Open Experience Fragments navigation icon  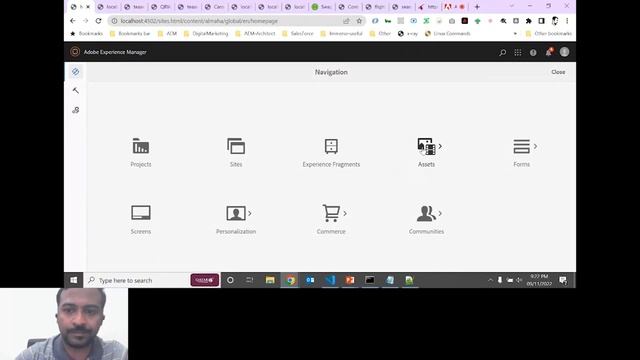(x=331, y=147)
